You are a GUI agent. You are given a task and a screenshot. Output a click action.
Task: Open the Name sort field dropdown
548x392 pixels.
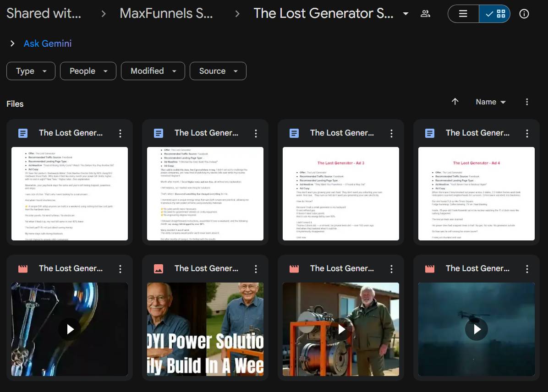491,102
